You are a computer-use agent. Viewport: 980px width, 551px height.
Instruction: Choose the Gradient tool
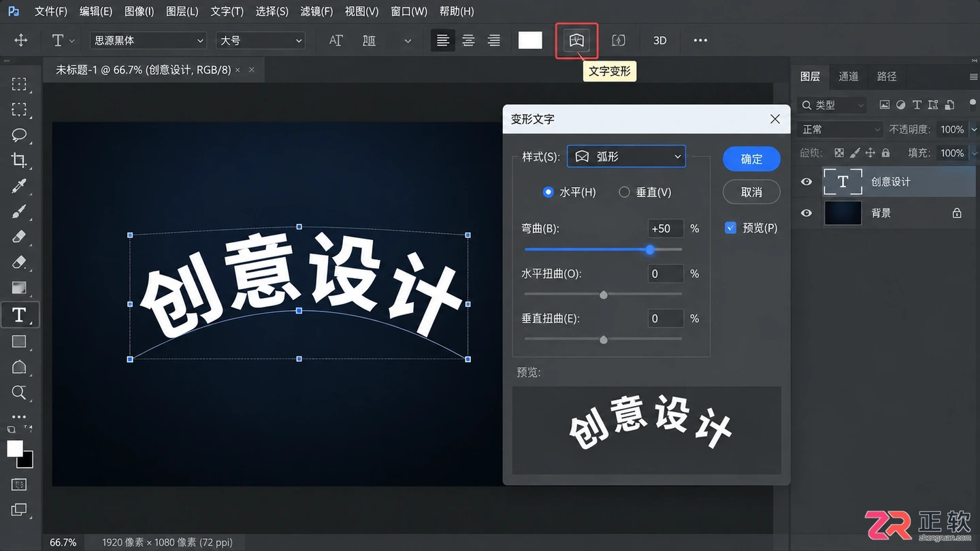click(19, 288)
